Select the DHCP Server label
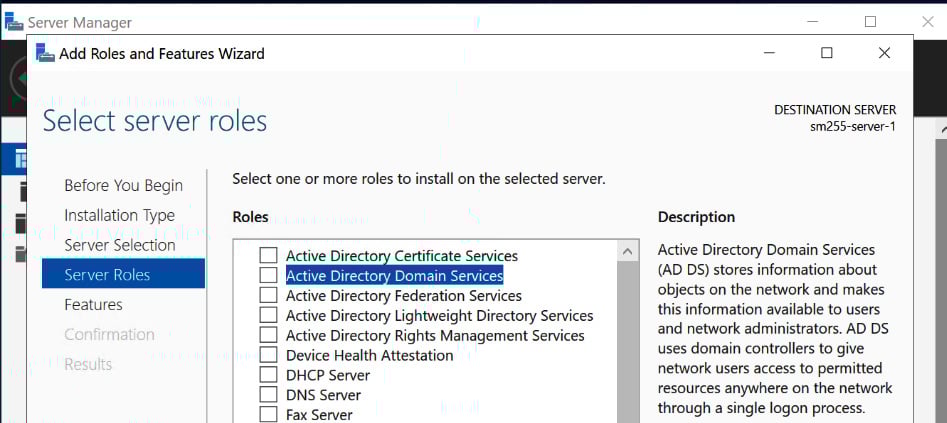 (x=328, y=375)
